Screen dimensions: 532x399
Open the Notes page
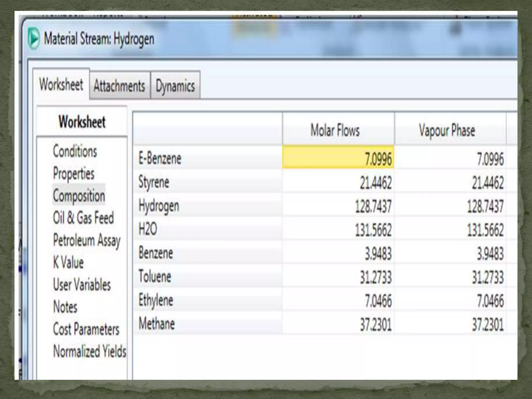click(x=65, y=307)
